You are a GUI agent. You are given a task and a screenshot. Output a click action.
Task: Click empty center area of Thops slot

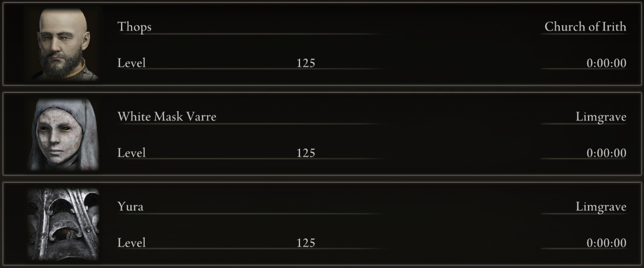pos(460,44)
